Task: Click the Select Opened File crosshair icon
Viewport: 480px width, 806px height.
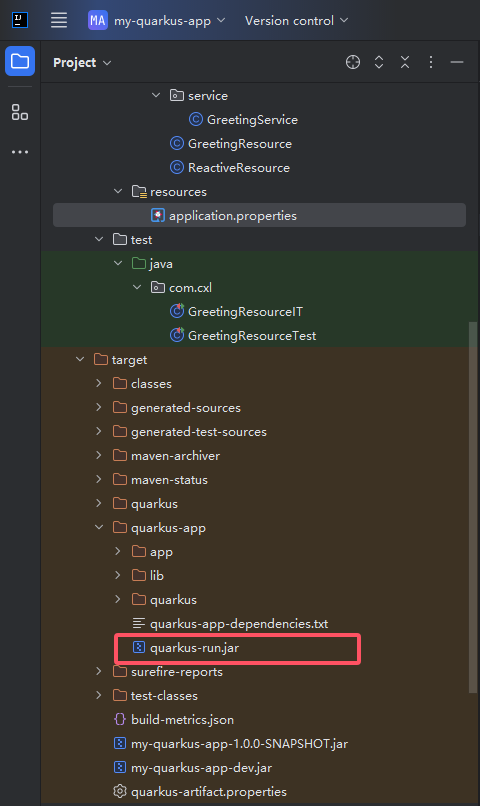Action: click(353, 62)
